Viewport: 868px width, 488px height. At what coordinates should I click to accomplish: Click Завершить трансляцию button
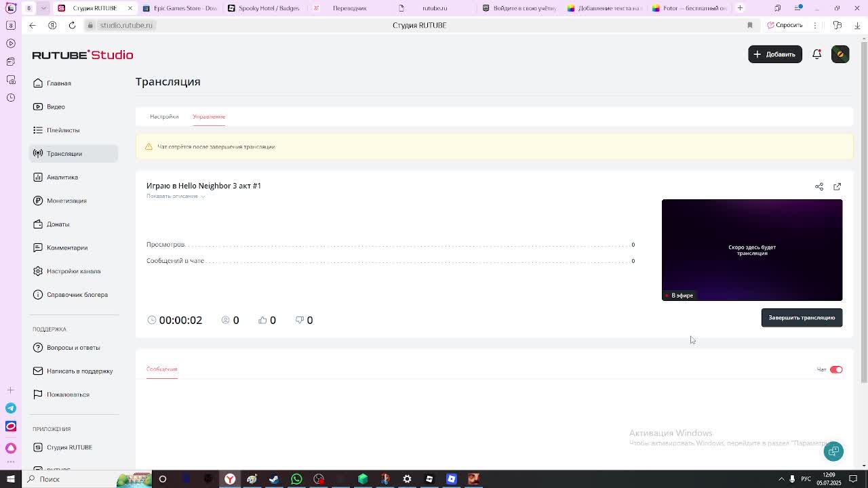coord(802,318)
